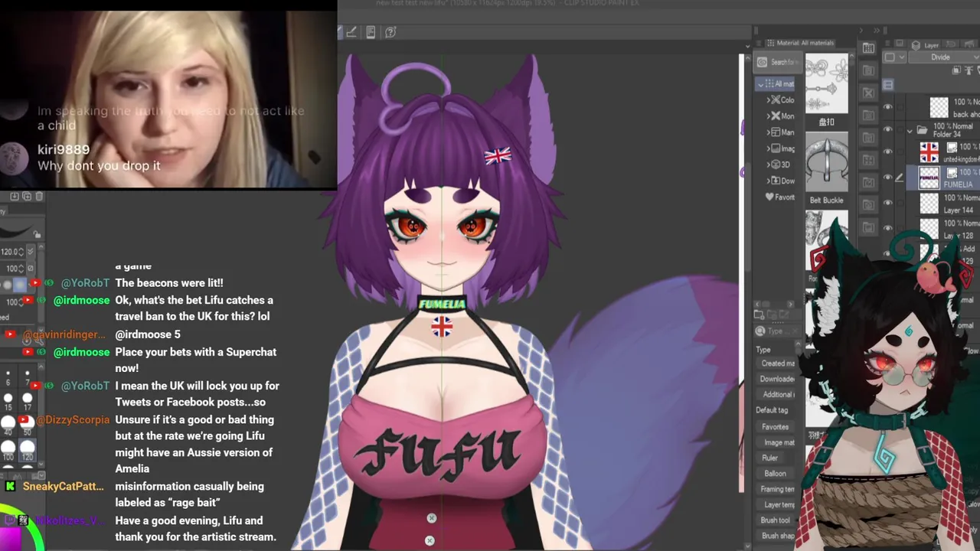Click the Search for materials field
This screenshot has height=551, width=980.
click(777, 62)
